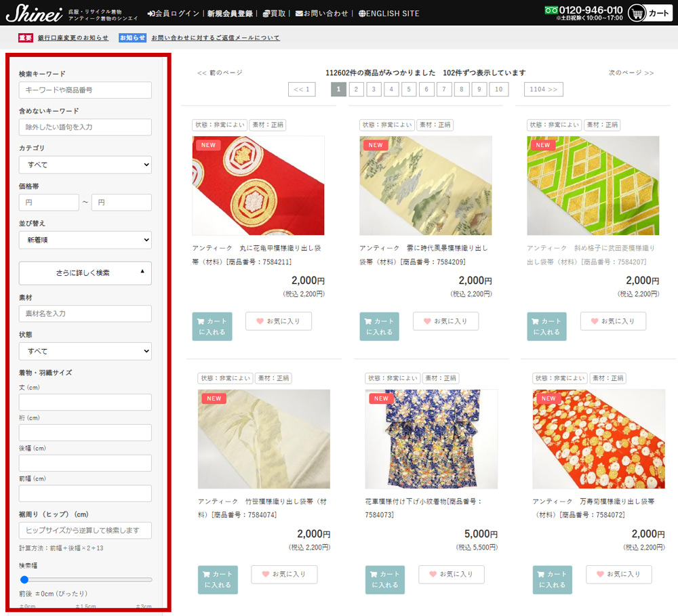
Task: Open the orange chrysanthemum obi thumbnail
Action: [x=598, y=439]
